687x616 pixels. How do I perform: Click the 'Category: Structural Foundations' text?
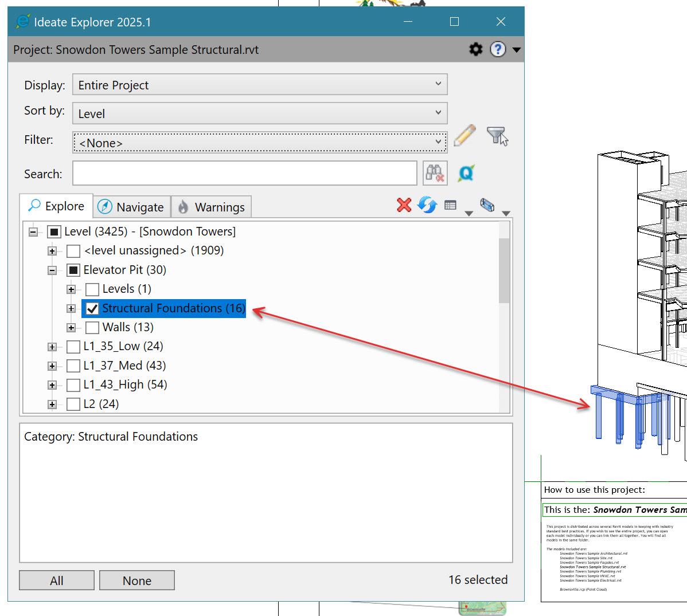click(111, 437)
